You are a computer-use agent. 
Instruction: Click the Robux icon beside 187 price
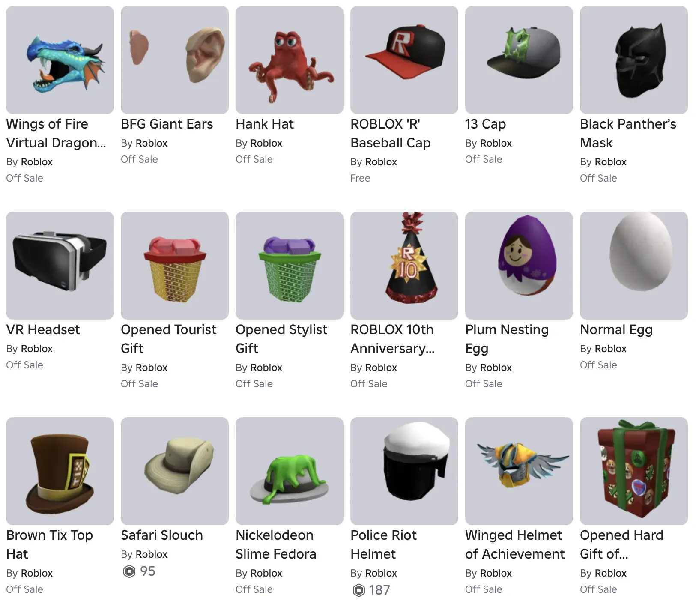tap(358, 590)
